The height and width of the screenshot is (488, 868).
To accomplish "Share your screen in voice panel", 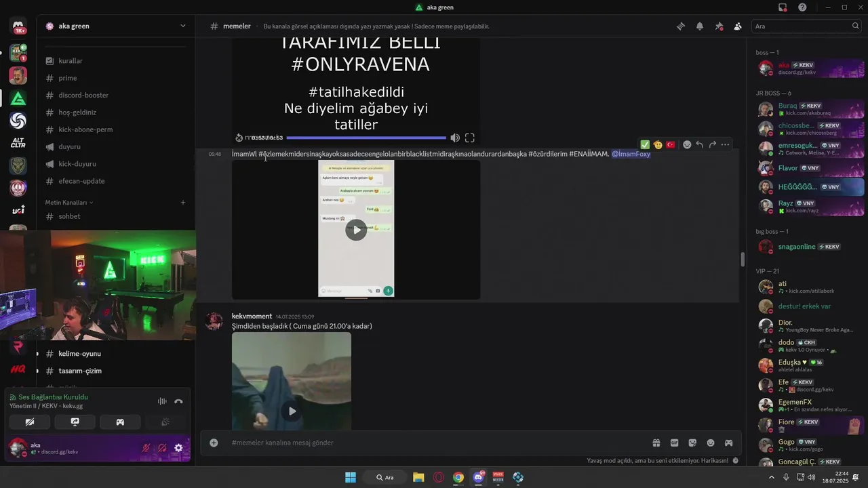I will point(75,422).
